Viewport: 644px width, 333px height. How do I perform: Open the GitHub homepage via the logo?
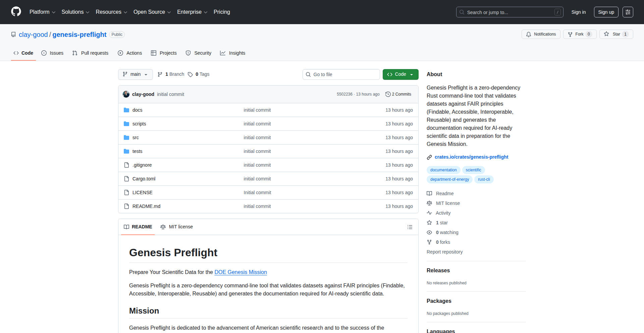point(15,12)
